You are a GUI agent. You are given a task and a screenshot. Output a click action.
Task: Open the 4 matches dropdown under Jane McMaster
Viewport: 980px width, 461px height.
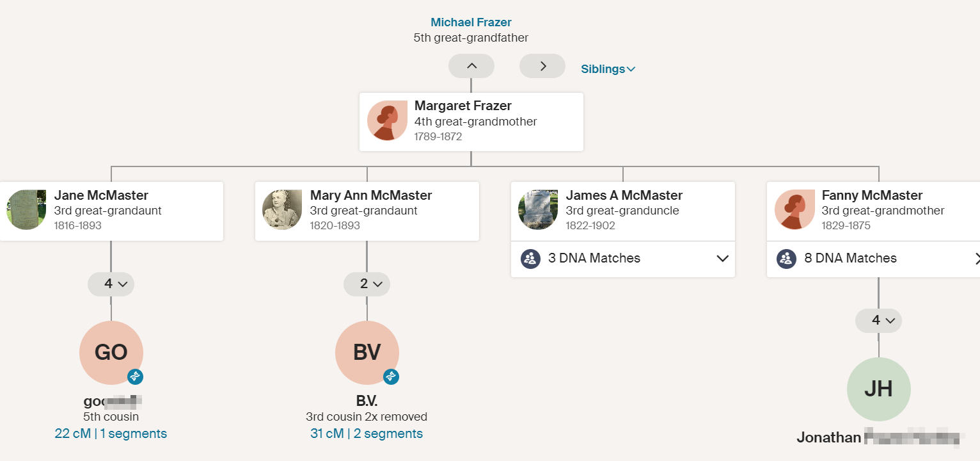pyautogui.click(x=111, y=284)
